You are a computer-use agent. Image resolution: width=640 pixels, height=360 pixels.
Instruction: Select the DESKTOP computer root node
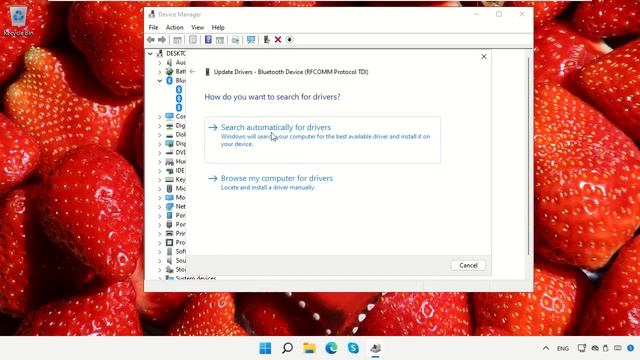tap(171, 53)
